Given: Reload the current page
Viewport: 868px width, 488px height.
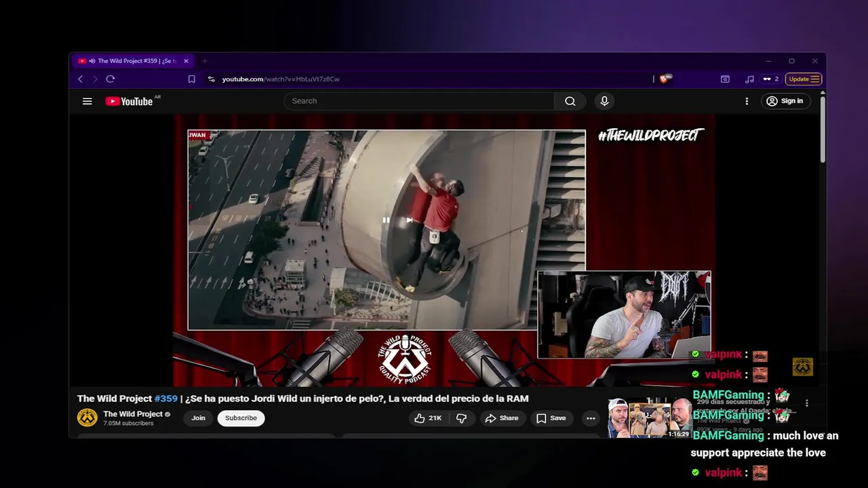Looking at the screenshot, I should pyautogui.click(x=111, y=79).
